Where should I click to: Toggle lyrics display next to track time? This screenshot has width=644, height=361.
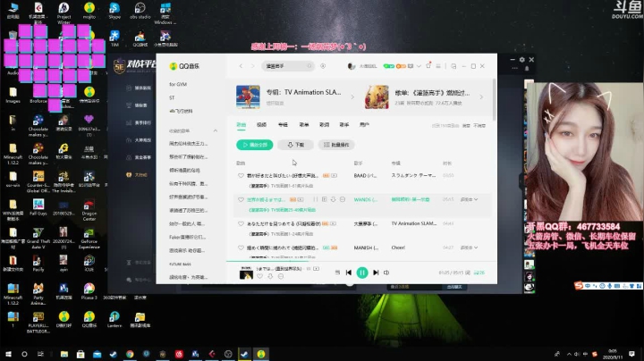[468, 273]
